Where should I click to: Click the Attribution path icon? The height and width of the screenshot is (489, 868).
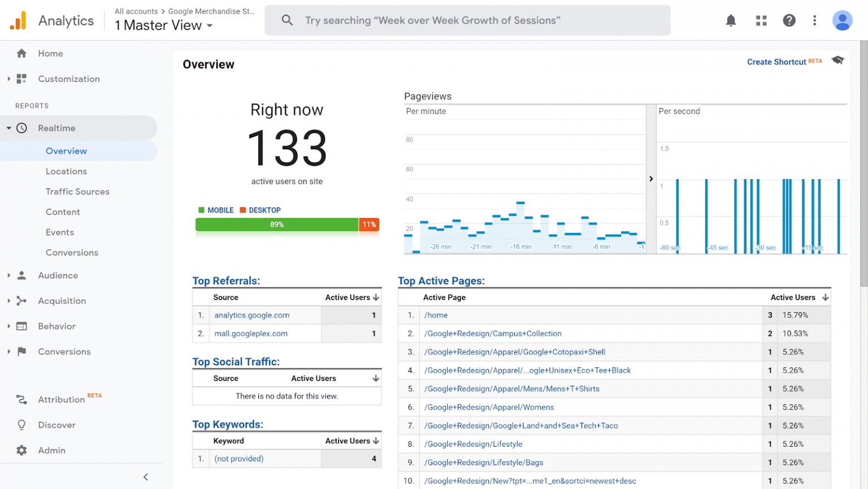21,399
